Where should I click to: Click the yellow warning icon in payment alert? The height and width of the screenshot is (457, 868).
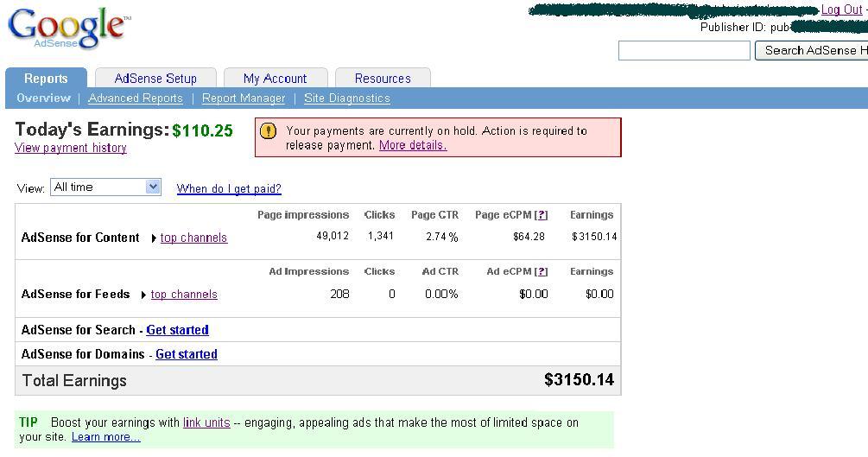pyautogui.click(x=268, y=131)
